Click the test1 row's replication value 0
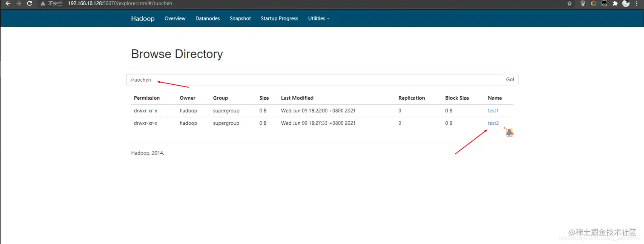The height and width of the screenshot is (244, 644). point(400,111)
